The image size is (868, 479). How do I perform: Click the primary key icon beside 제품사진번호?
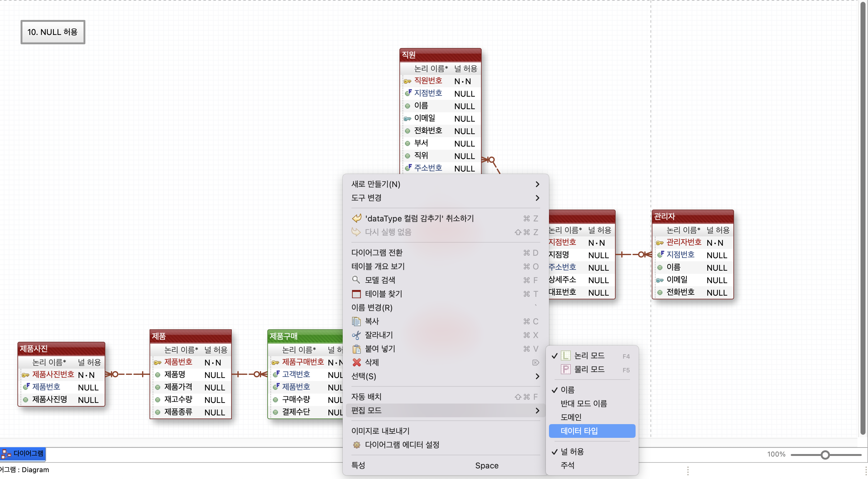(x=25, y=375)
